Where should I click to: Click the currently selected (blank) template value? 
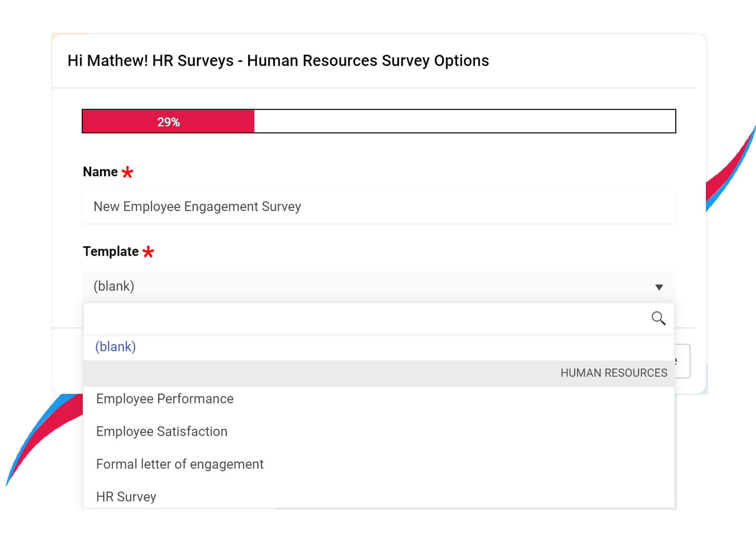pos(113,286)
